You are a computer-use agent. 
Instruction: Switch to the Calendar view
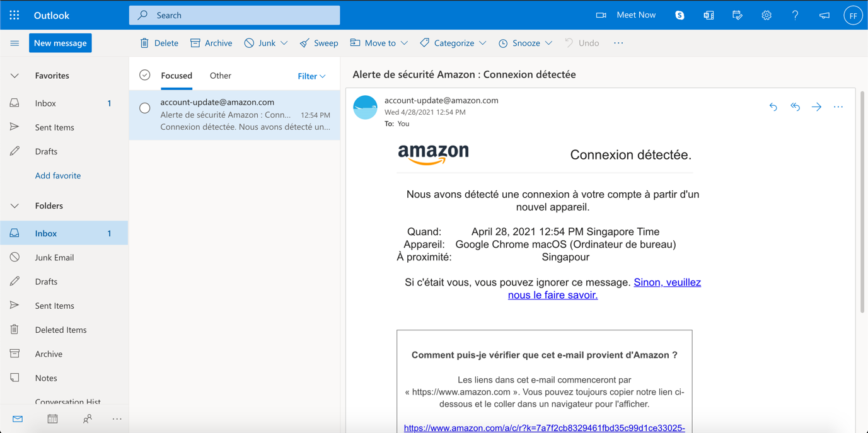52,419
